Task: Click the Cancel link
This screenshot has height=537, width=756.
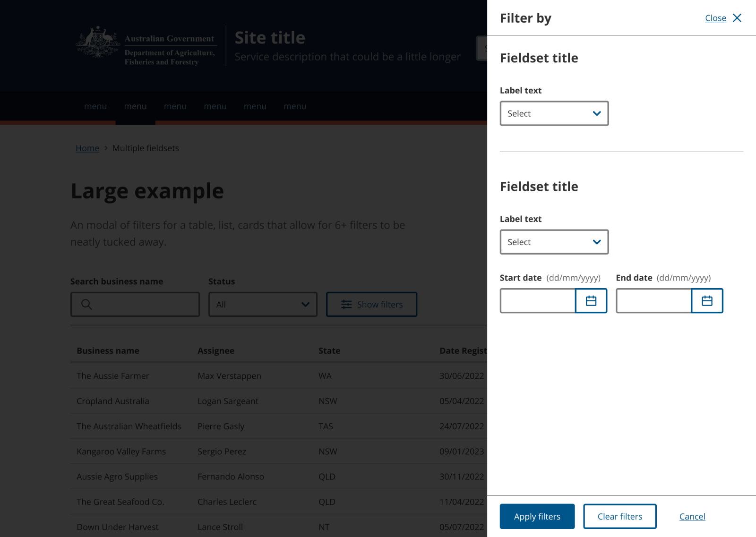Action: (692, 516)
